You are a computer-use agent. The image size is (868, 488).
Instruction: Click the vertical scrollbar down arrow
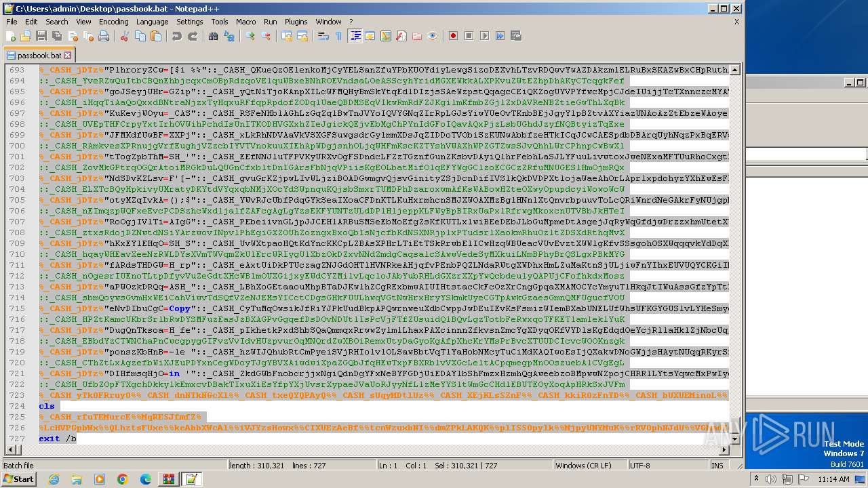735,439
